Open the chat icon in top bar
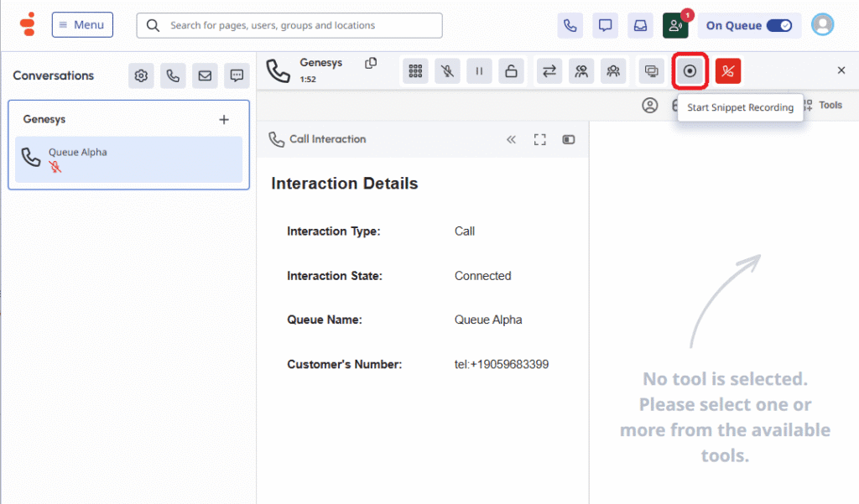 tap(605, 25)
